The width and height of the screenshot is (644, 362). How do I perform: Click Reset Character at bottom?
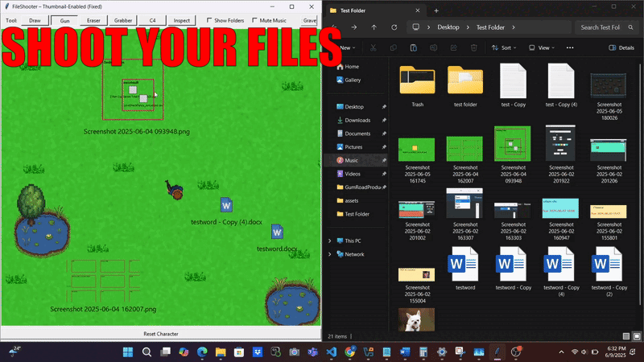click(160, 334)
